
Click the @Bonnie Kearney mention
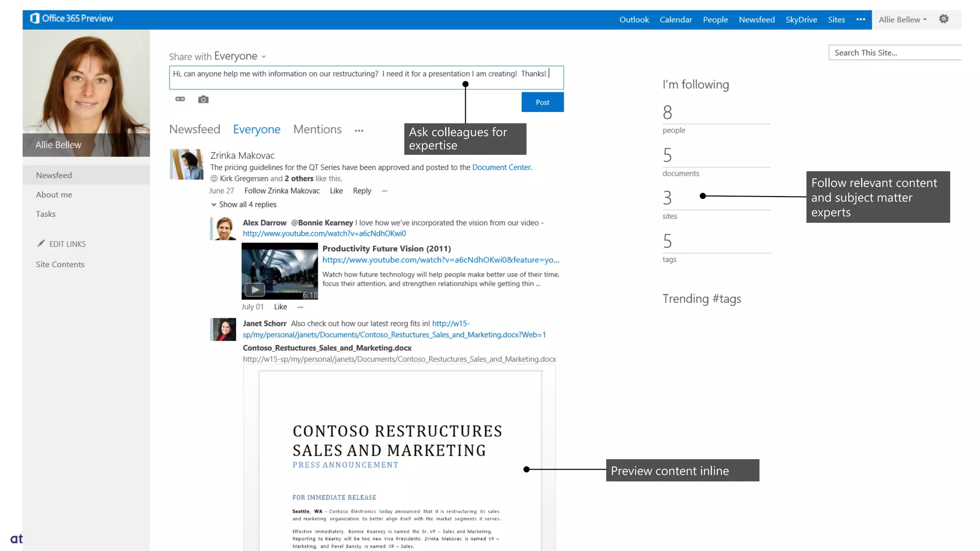click(x=322, y=223)
